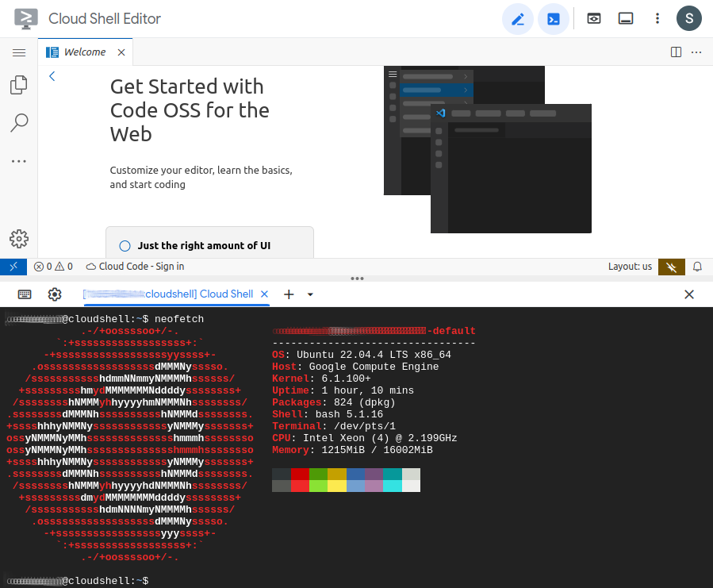Open the hamburger application menu
The width and height of the screenshot is (713, 588).
pos(19,53)
